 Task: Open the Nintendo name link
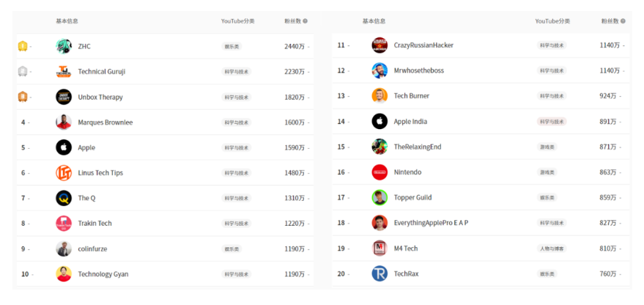coord(407,172)
